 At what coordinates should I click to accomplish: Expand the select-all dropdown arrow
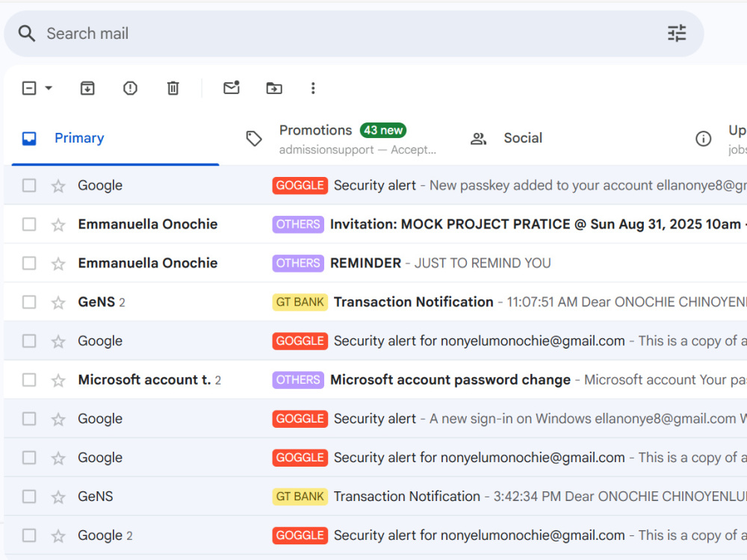(49, 88)
